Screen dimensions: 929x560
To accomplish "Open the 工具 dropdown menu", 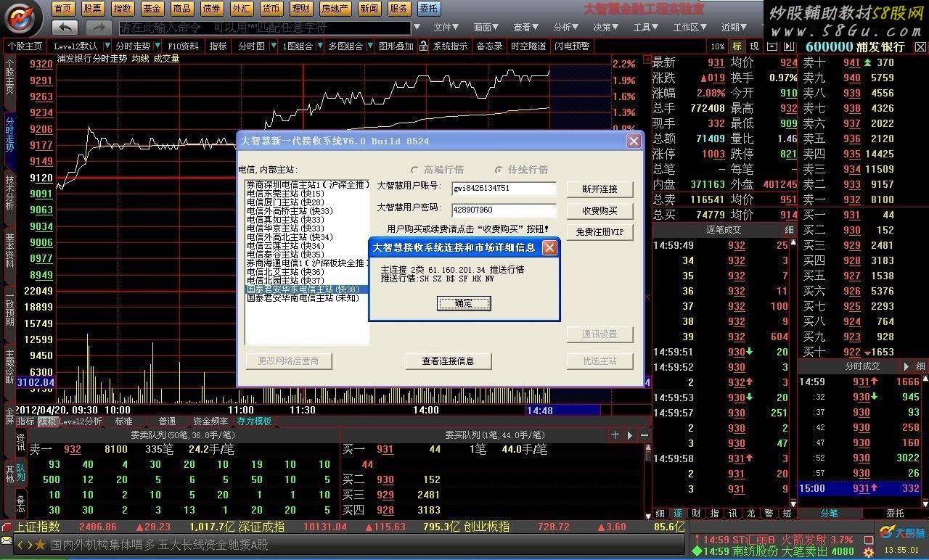I will 646,28.
